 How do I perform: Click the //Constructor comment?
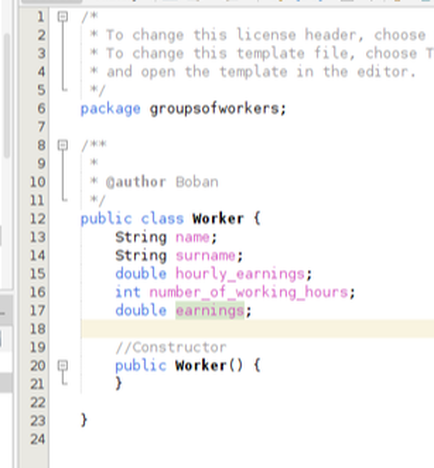coord(171,347)
